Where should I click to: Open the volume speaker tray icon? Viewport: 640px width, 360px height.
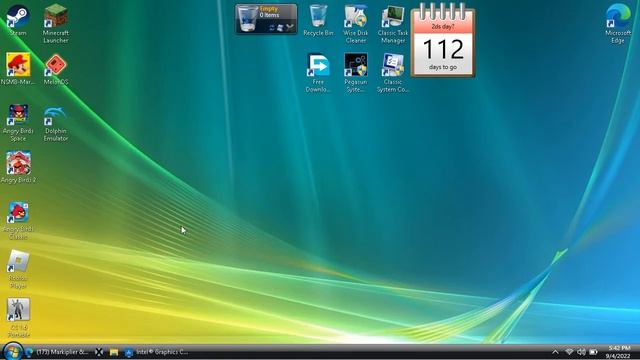click(x=581, y=352)
